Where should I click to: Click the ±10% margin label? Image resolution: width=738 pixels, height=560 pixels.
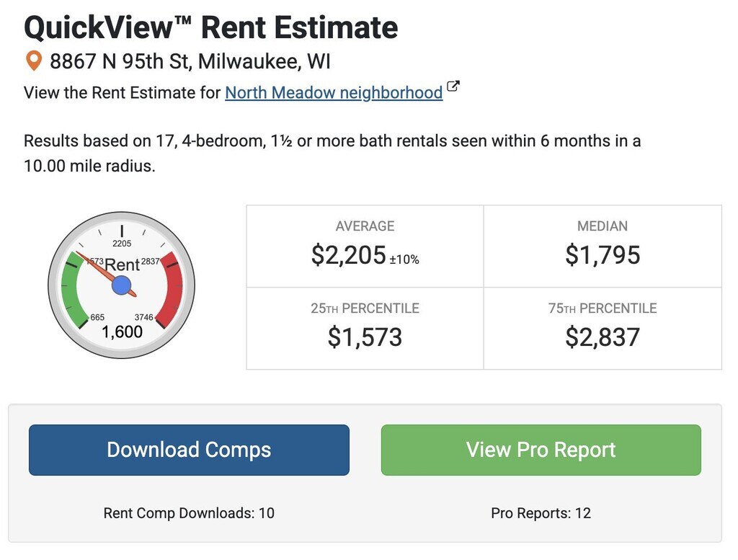[404, 259]
